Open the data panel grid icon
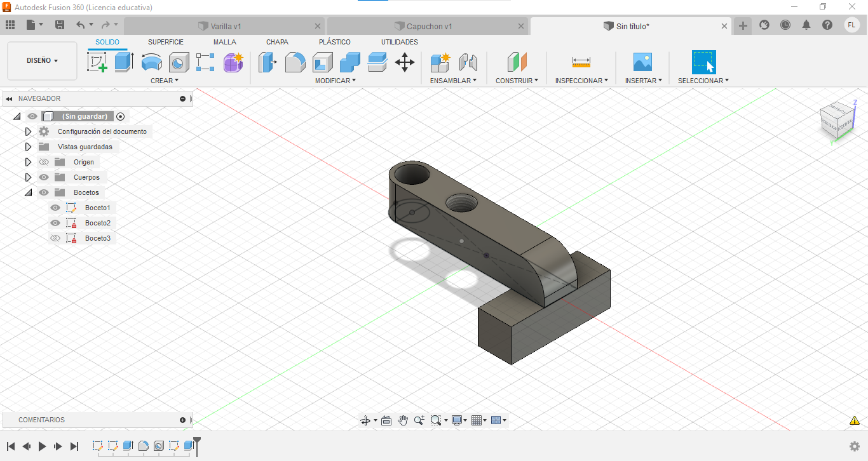 coord(10,25)
